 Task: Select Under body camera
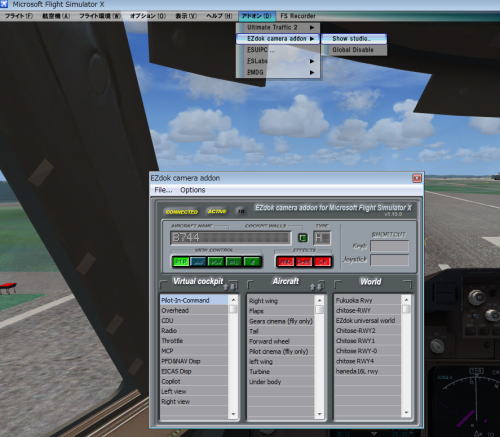point(281,382)
